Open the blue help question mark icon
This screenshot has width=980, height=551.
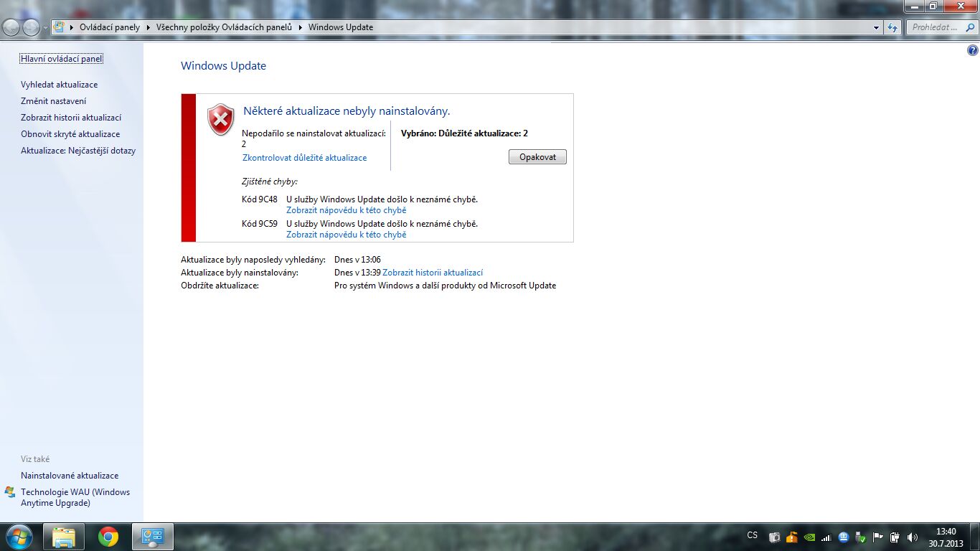coord(972,50)
